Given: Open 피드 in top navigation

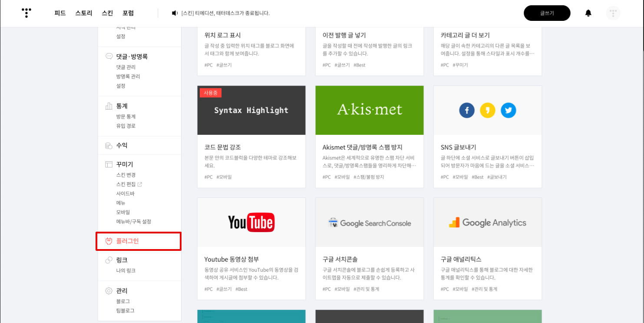Looking at the screenshot, I should point(60,13).
